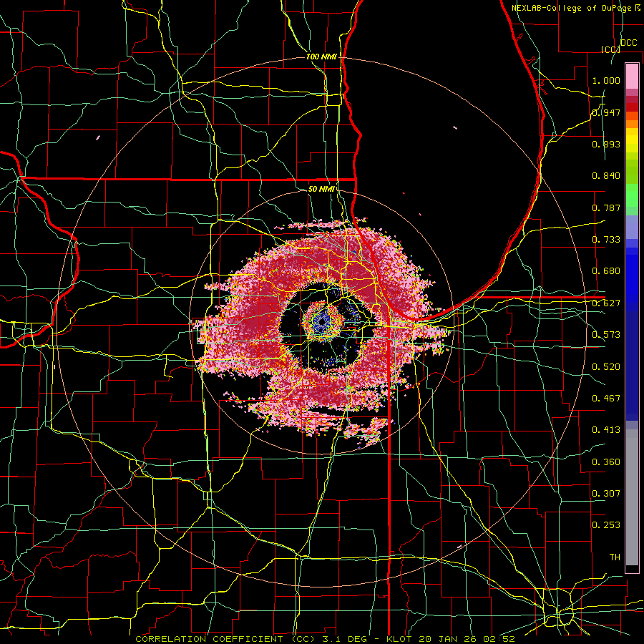644x644 pixels.
Task: Pick the bright blue color bar segment
Action: click(632, 279)
